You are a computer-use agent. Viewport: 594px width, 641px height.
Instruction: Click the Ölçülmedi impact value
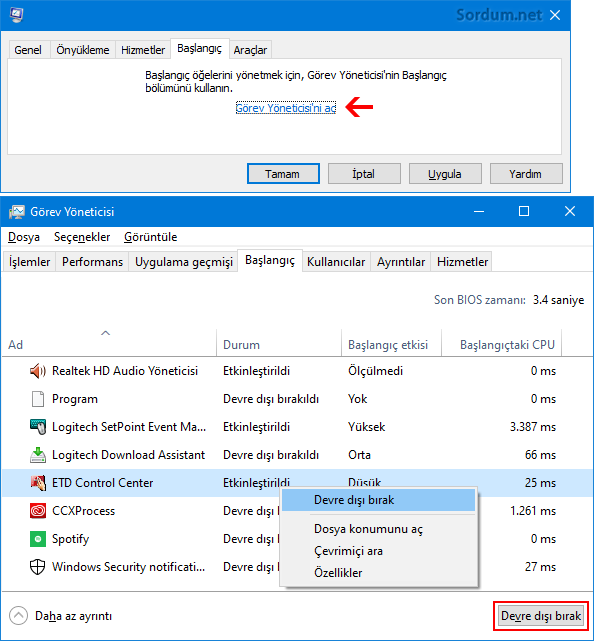click(375, 371)
